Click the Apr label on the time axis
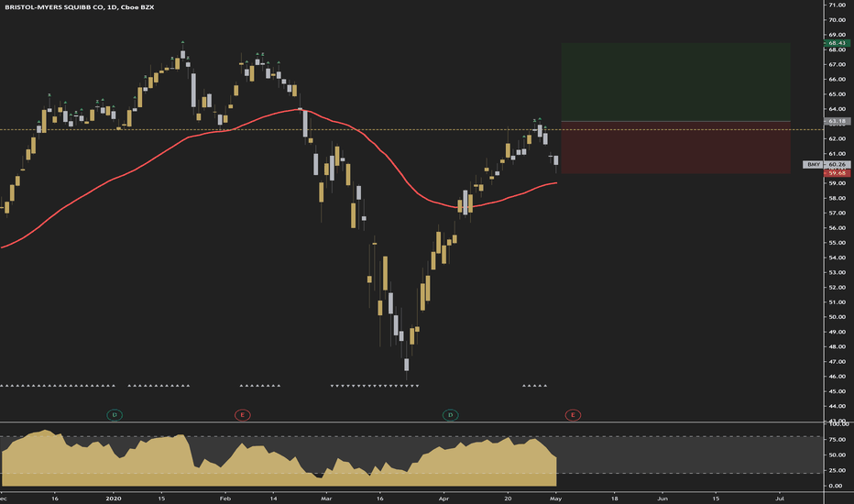The width and height of the screenshot is (854, 504). [x=443, y=498]
